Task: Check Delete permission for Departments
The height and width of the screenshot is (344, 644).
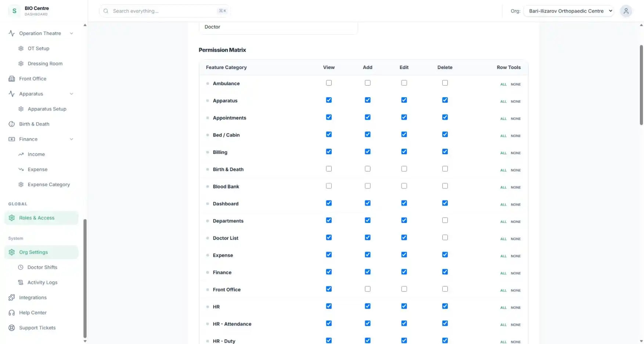Action: (x=445, y=220)
